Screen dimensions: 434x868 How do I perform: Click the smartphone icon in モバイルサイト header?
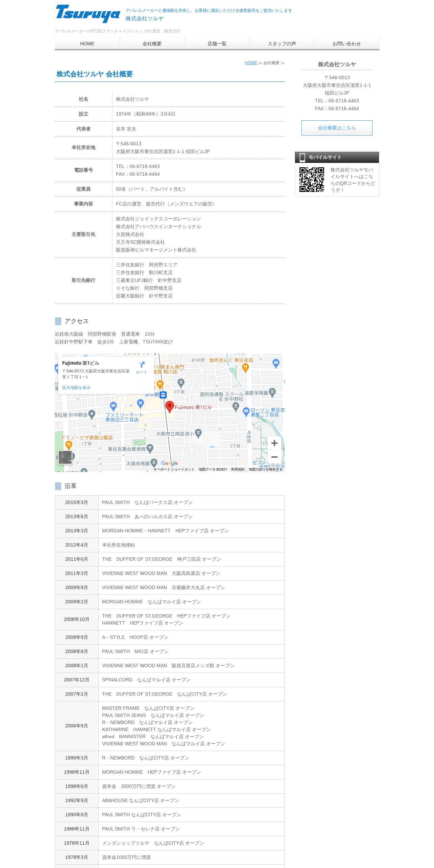(302, 158)
